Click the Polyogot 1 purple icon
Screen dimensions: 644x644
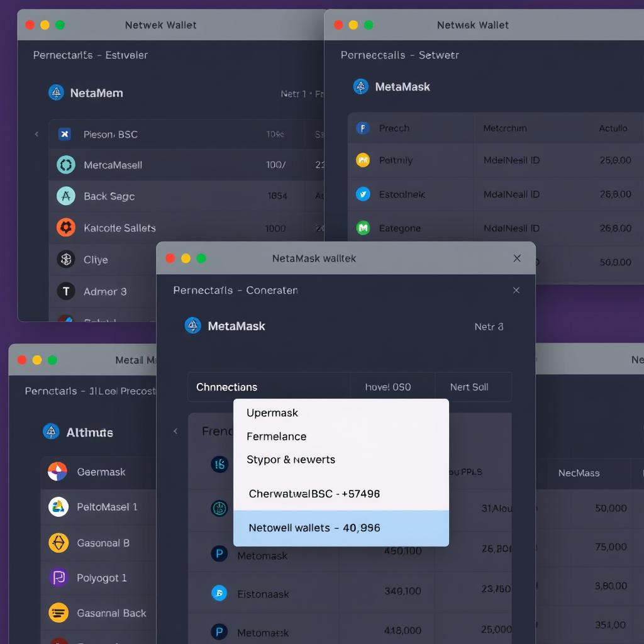click(58, 577)
